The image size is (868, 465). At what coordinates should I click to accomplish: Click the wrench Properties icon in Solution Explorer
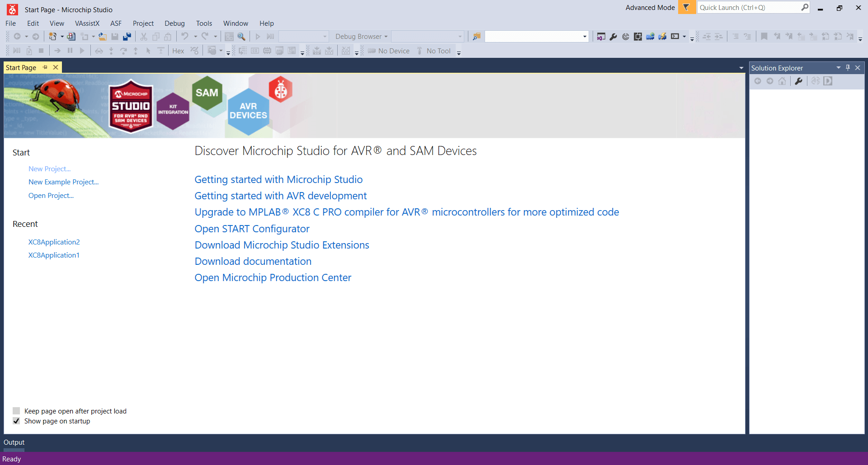[799, 81]
